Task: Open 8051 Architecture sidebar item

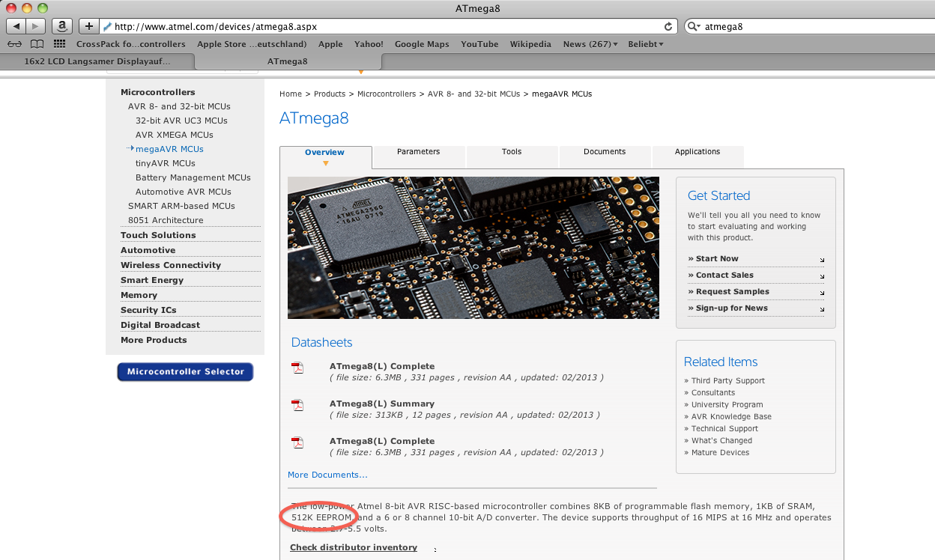Action: point(166,220)
